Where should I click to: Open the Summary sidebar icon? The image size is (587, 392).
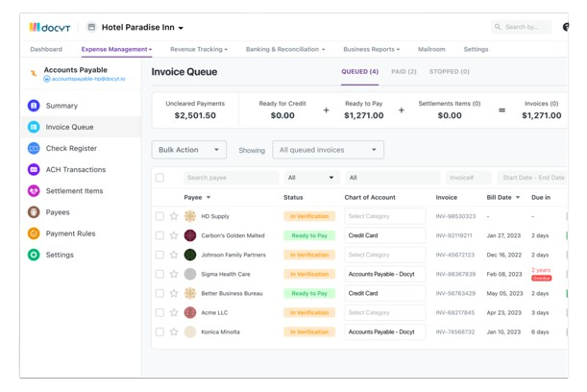[34, 106]
